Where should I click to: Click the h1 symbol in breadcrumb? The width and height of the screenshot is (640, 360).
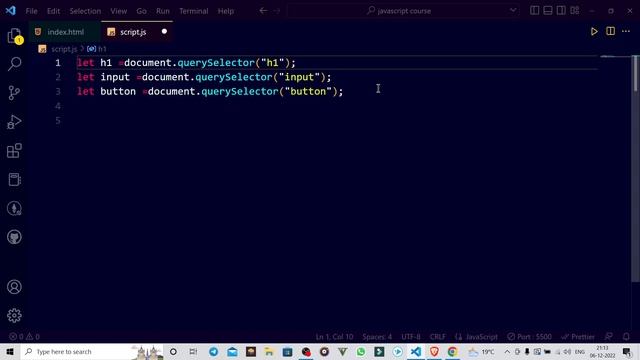tap(97, 49)
